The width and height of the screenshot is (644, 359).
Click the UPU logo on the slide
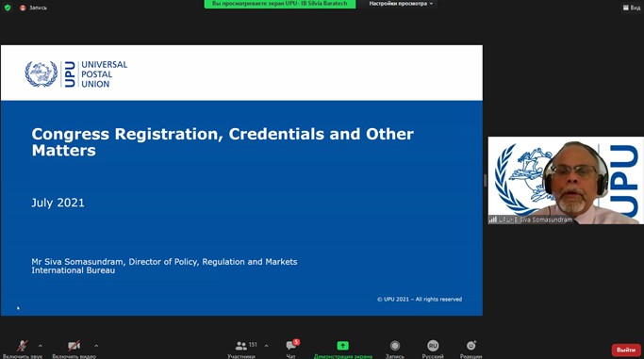click(76, 73)
